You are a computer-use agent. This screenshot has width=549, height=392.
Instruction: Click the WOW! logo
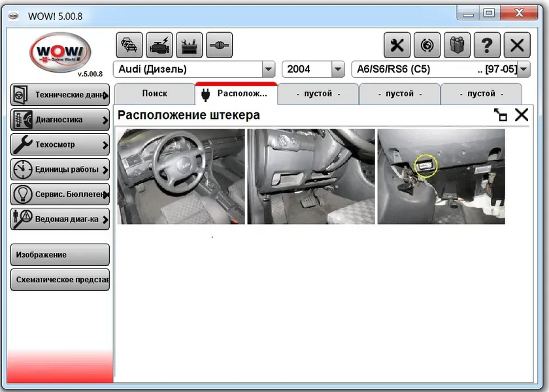[60, 52]
